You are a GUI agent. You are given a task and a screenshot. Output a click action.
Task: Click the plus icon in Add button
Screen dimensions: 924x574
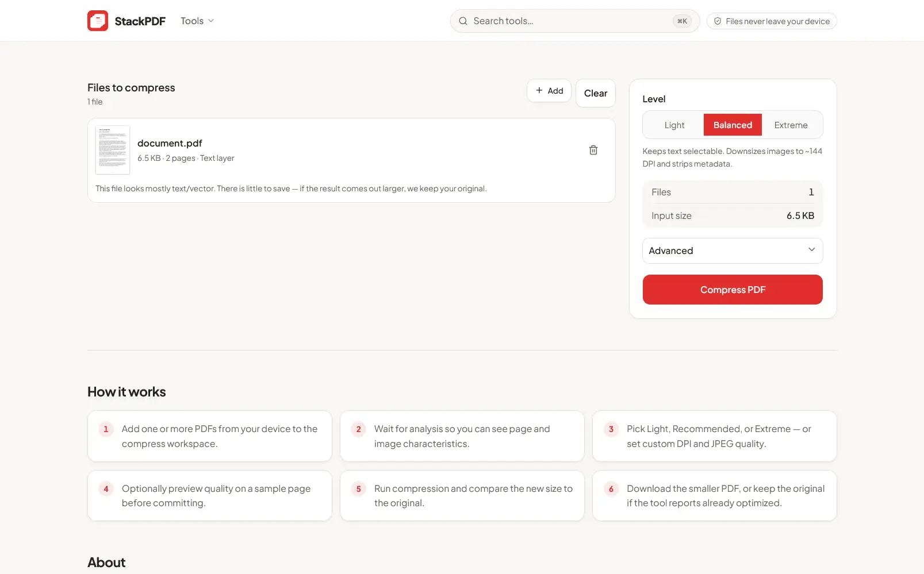pyautogui.click(x=539, y=91)
